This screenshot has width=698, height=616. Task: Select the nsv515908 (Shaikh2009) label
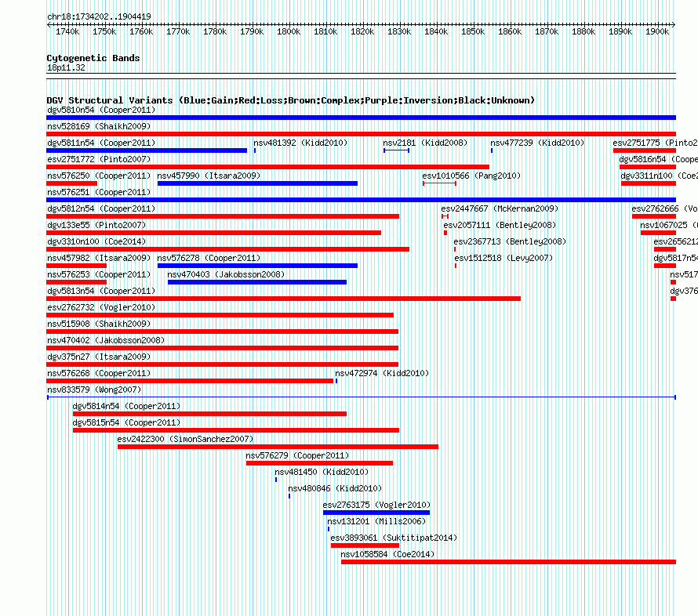click(x=99, y=324)
